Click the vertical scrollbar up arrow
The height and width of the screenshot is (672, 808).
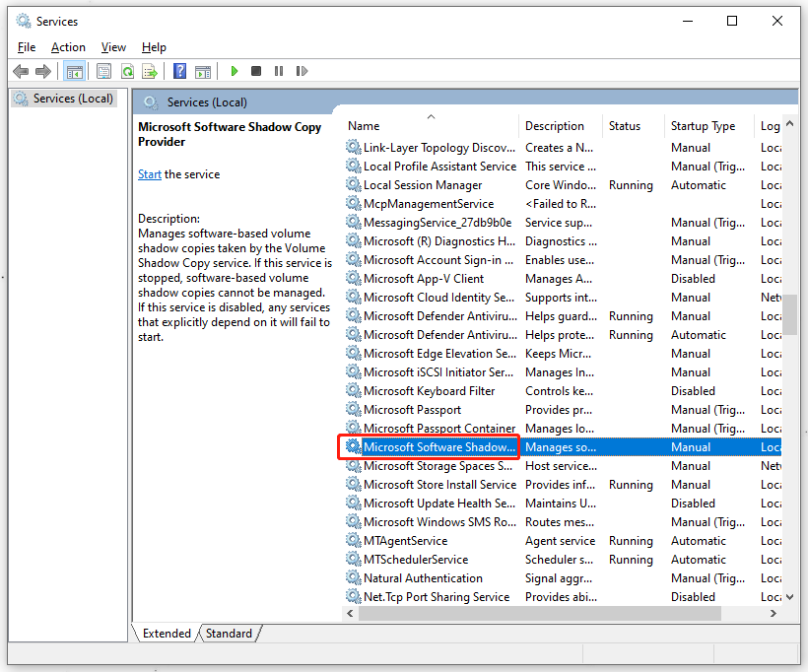[x=789, y=124]
